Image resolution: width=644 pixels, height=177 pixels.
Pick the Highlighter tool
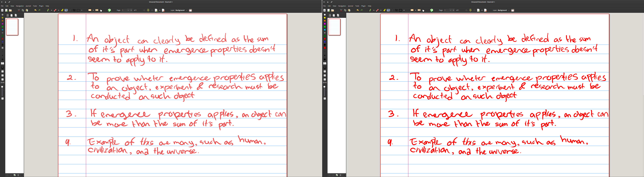[62, 10]
